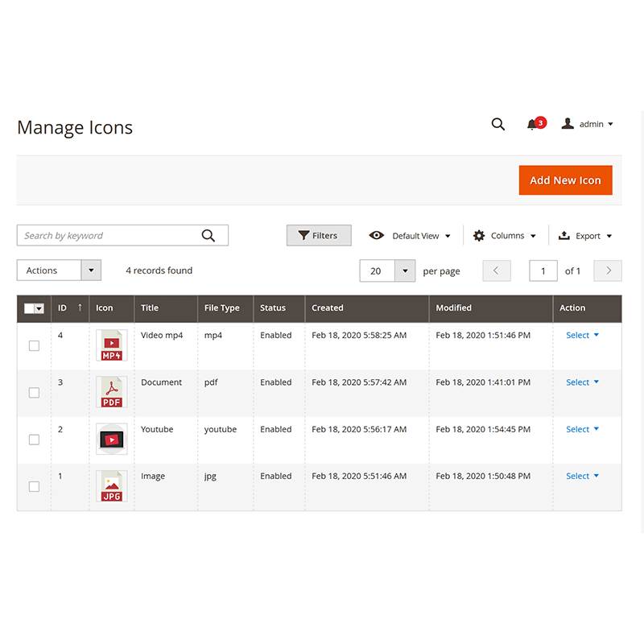Click the admin user silhouette icon
644x644 pixels.
pos(568,123)
